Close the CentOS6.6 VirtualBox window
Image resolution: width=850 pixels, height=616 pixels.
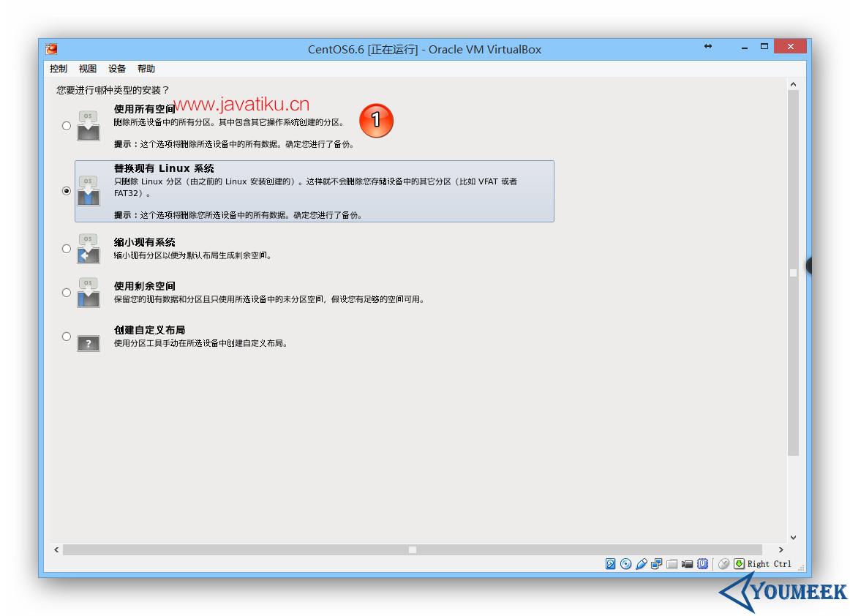tap(790, 47)
